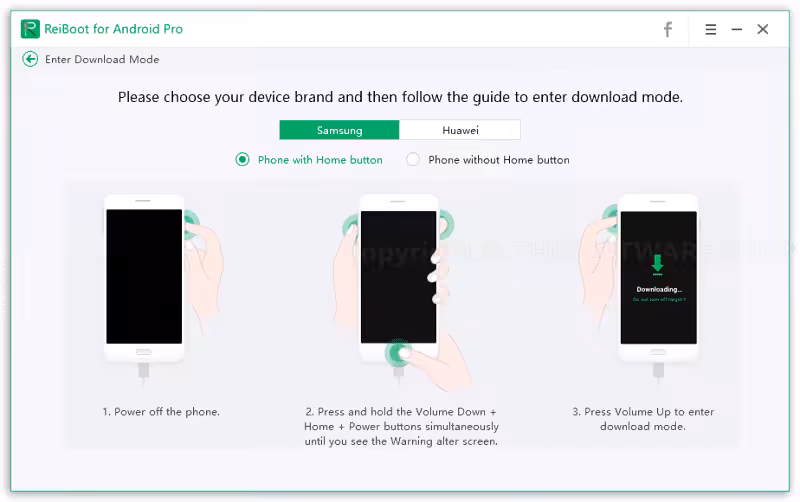Click the Phone without Home button label

[x=498, y=160]
